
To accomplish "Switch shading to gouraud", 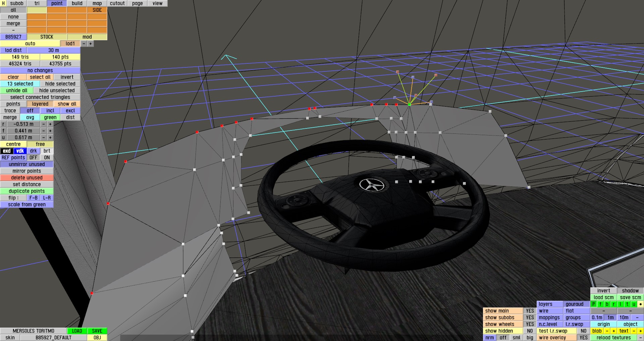I will tap(577, 304).
